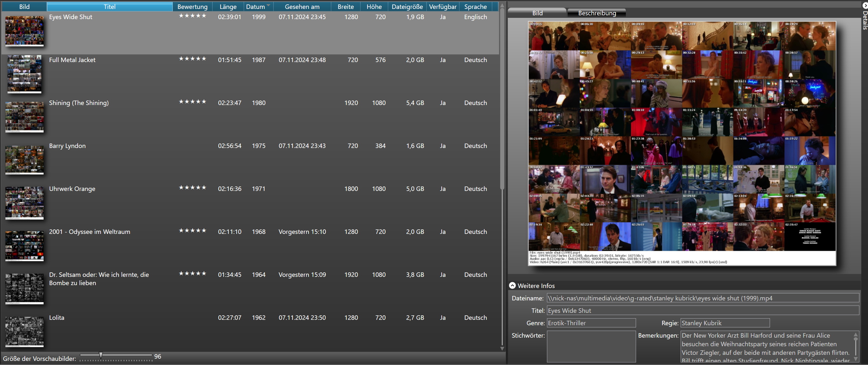
Task: Select the Bild tab in details
Action: 537,13
